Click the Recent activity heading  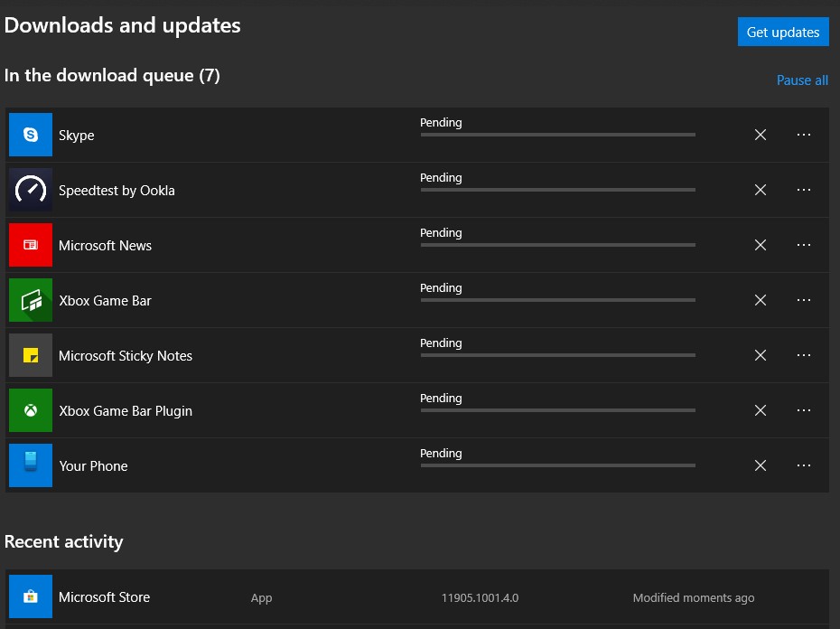point(64,541)
